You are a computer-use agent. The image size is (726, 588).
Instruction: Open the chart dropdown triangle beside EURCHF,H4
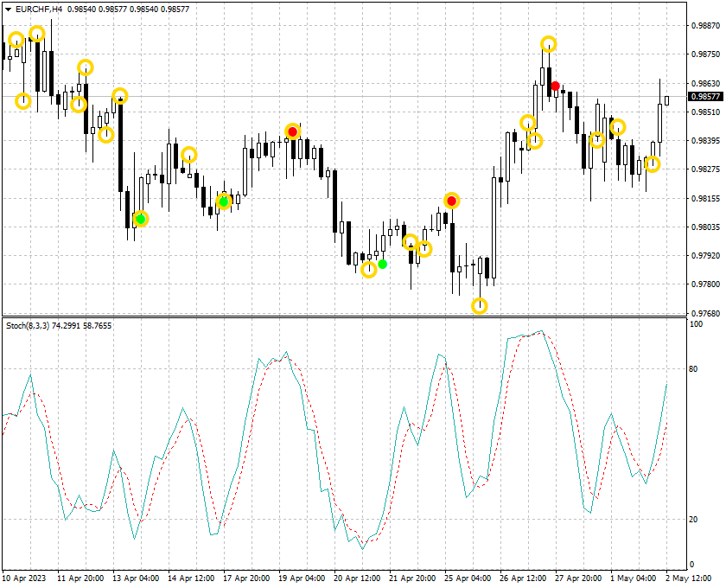click(x=8, y=10)
